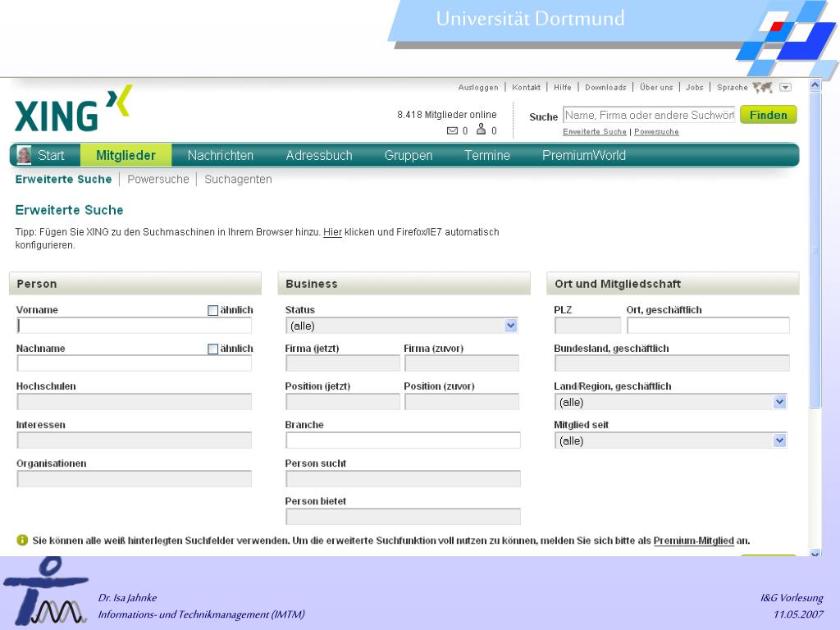The height and width of the screenshot is (630, 840).
Task: Tick the ähnlich checkbox for Vorname
Action: pos(212,310)
